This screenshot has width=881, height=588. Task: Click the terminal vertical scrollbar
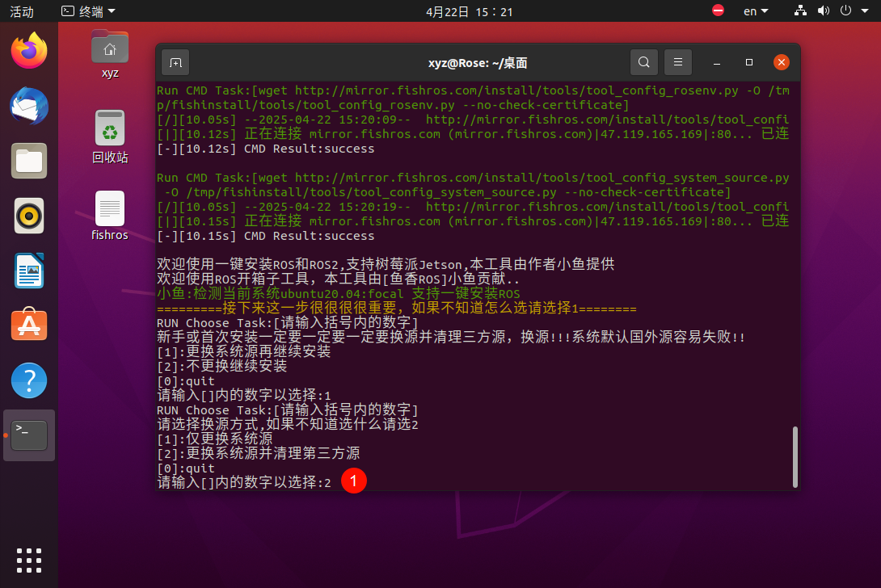795,456
